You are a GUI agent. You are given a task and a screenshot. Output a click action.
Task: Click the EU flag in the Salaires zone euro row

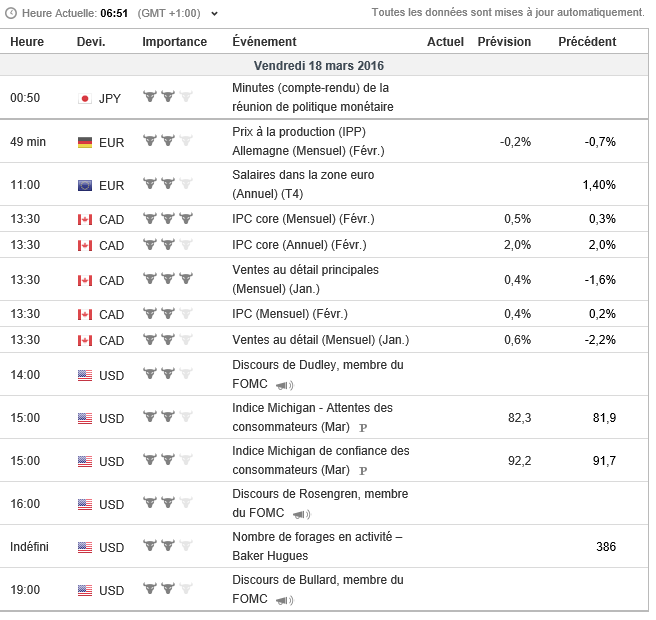85,185
